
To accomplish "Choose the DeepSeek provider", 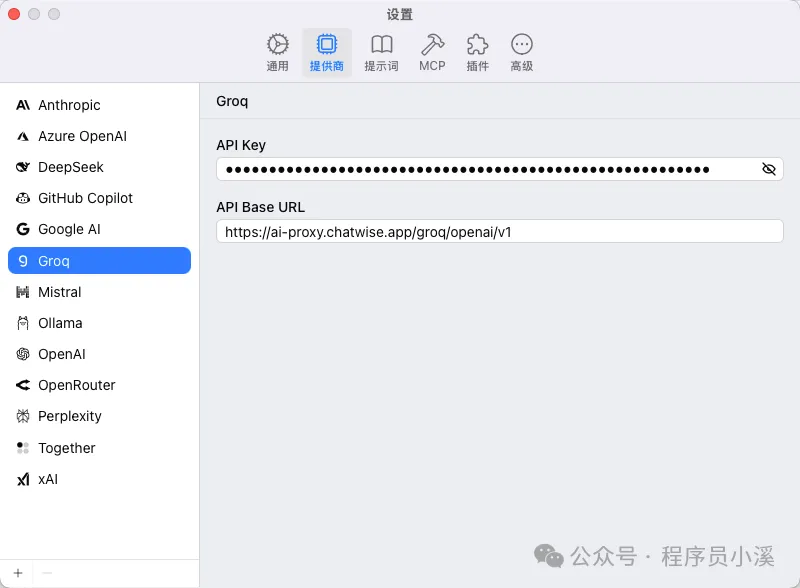I will point(99,167).
